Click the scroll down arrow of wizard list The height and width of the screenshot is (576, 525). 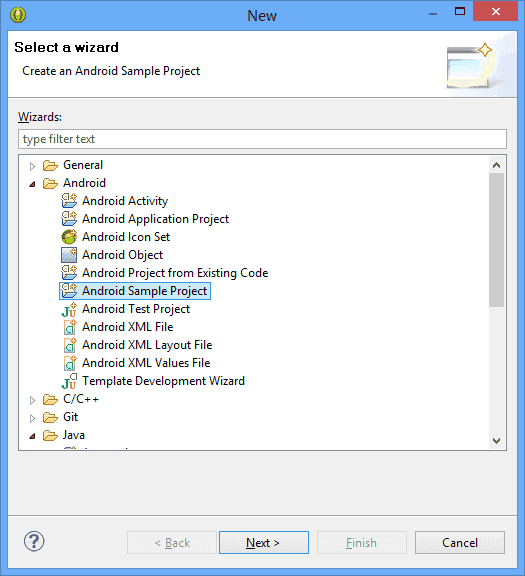[x=496, y=440]
